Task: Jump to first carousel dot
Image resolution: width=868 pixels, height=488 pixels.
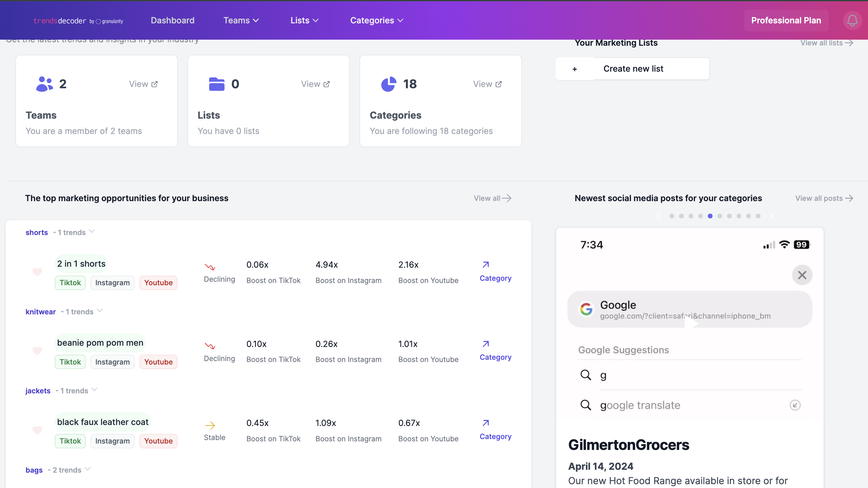Action: pyautogui.click(x=672, y=216)
